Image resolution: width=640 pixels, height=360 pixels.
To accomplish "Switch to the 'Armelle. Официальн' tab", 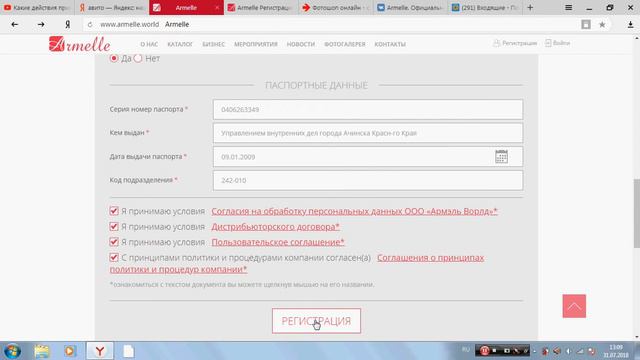I will 410,7.
